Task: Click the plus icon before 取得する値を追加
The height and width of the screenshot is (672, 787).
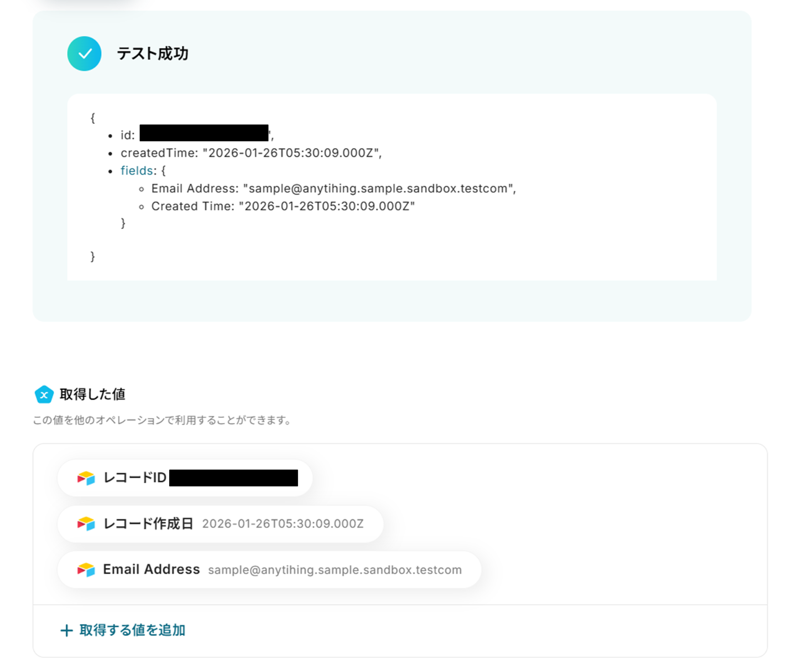Action: (x=66, y=630)
